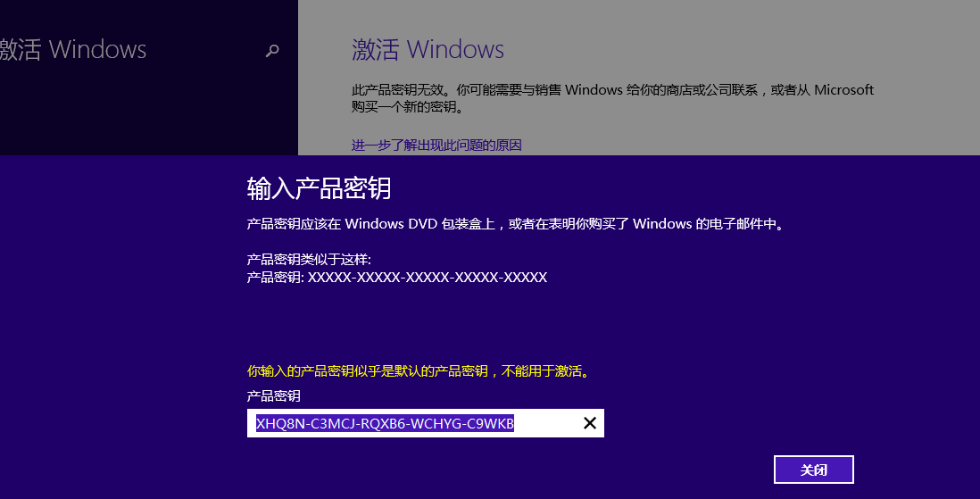
Task: Click the yellow default product key warning
Action: pyautogui.click(x=418, y=370)
